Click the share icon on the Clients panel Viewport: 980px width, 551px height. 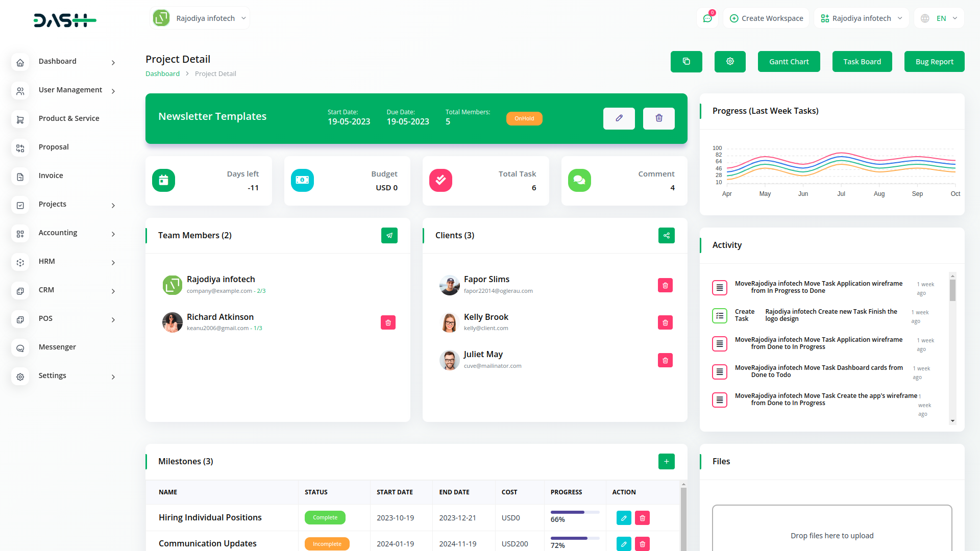click(x=666, y=235)
